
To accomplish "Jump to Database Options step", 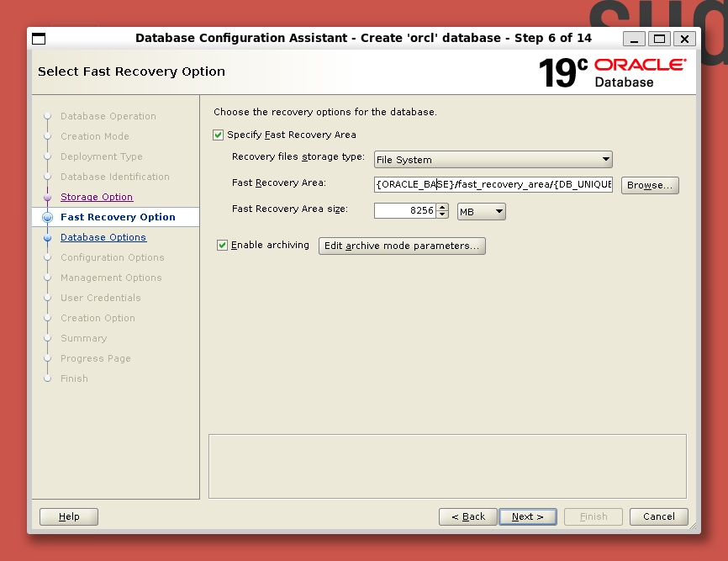I will (x=103, y=237).
